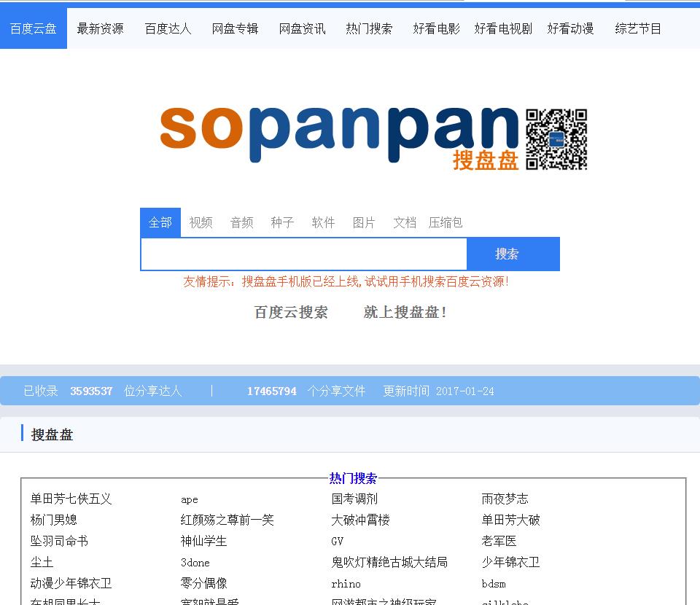Open hot search 单田芳大破
This screenshot has width=700, height=605.
click(510, 520)
